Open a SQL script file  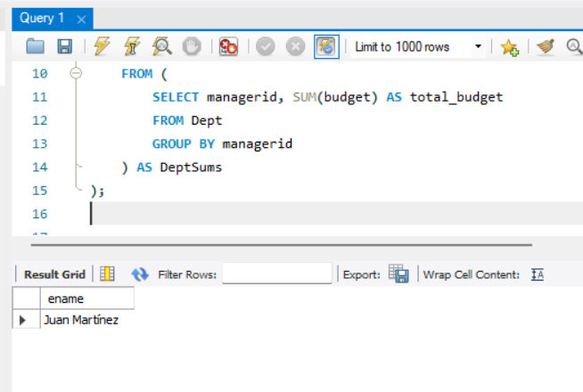coord(35,47)
